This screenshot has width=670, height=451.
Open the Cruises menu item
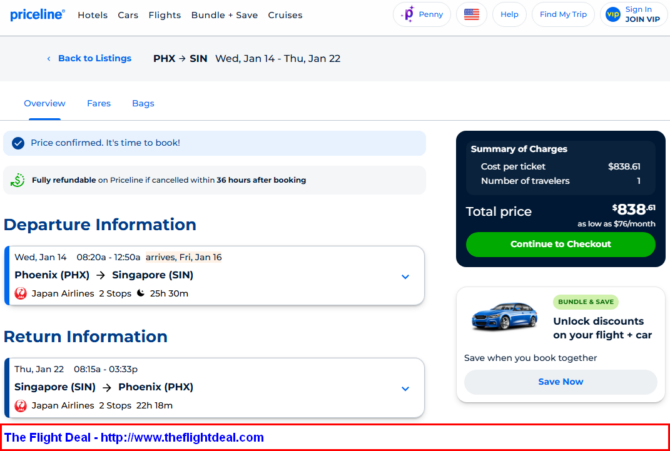tap(285, 15)
